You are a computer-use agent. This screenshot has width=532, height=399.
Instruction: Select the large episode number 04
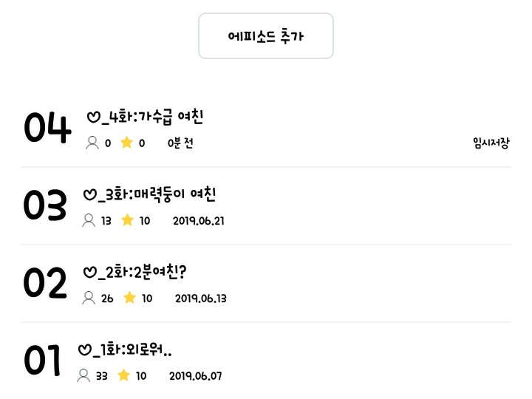[x=47, y=128]
